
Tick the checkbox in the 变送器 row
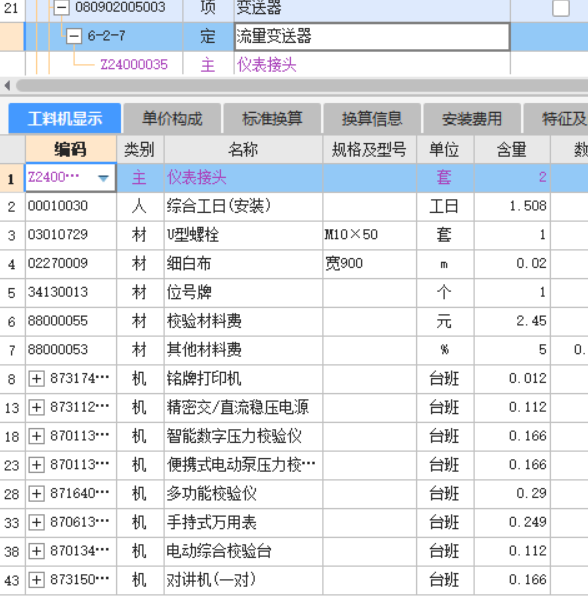pos(561,7)
